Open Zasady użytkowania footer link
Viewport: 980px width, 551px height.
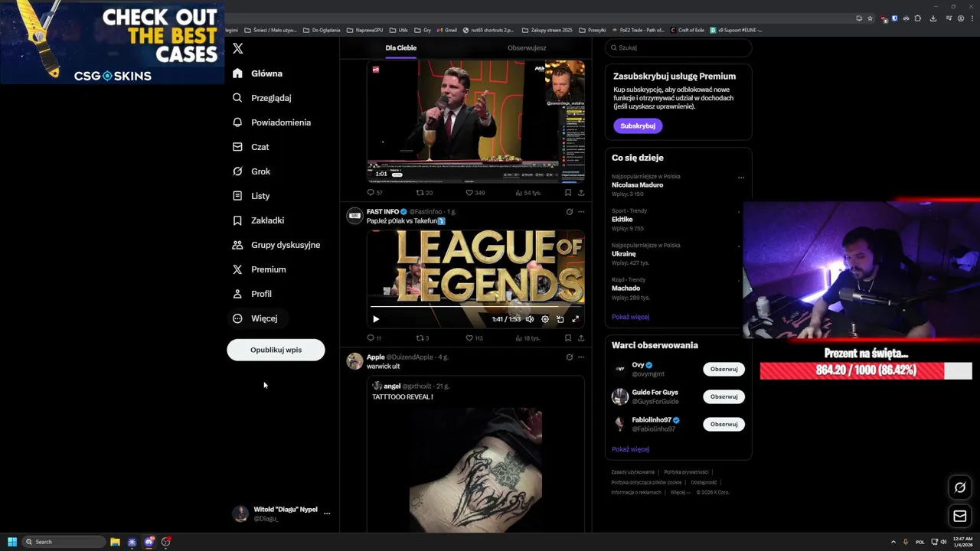click(632, 472)
